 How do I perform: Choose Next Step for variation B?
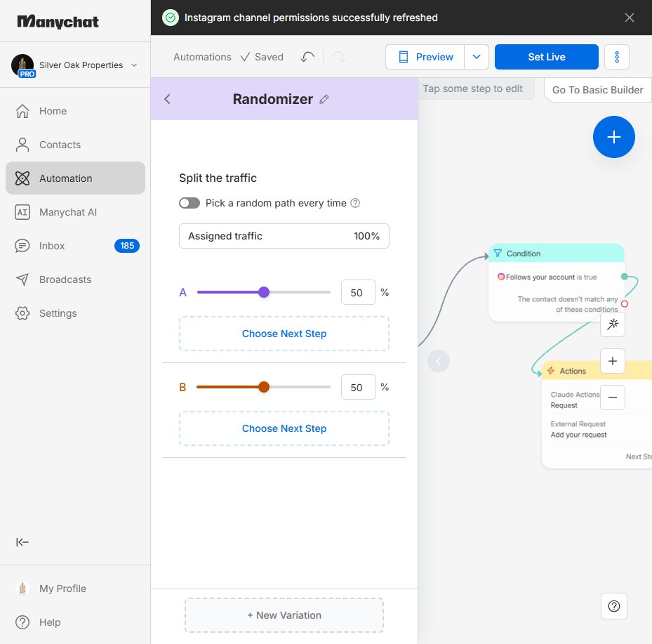tap(284, 428)
